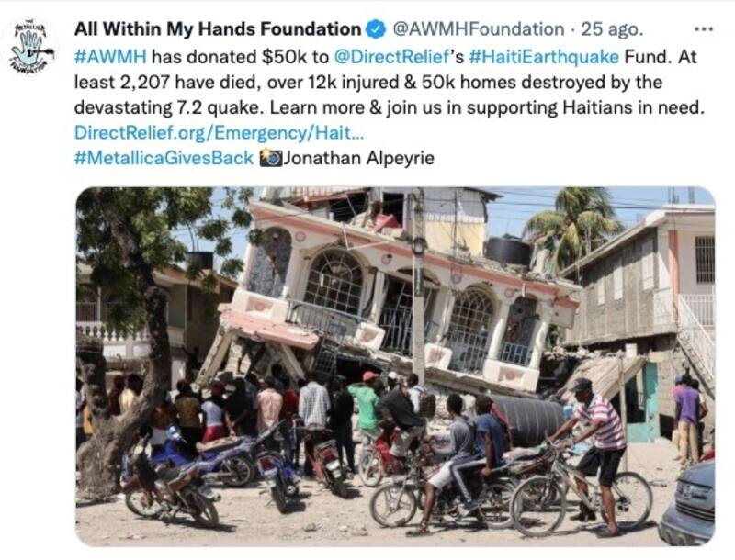Screen dimensions: 735x560
Task: Open the 25 ago. tweet timestamp
Action: 612,29
